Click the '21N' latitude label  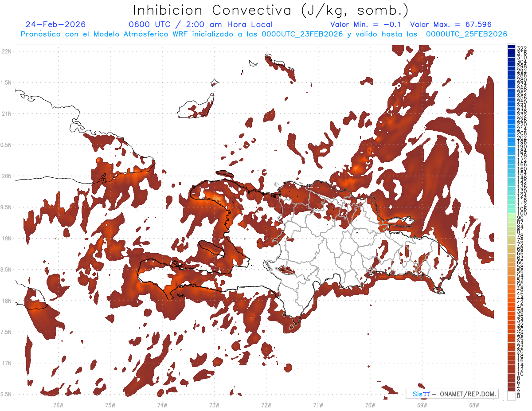7,114
